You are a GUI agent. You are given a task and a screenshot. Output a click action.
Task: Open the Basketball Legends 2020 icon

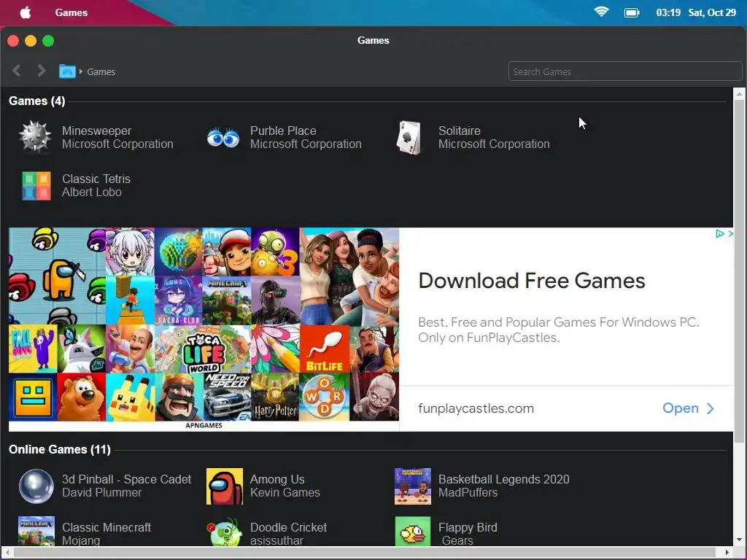tap(413, 486)
